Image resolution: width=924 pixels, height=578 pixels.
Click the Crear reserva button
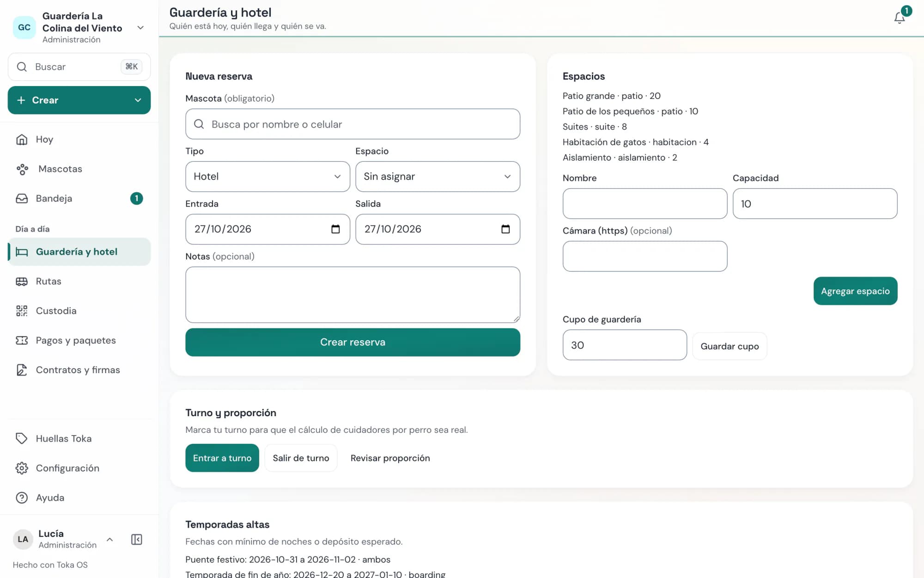353,342
